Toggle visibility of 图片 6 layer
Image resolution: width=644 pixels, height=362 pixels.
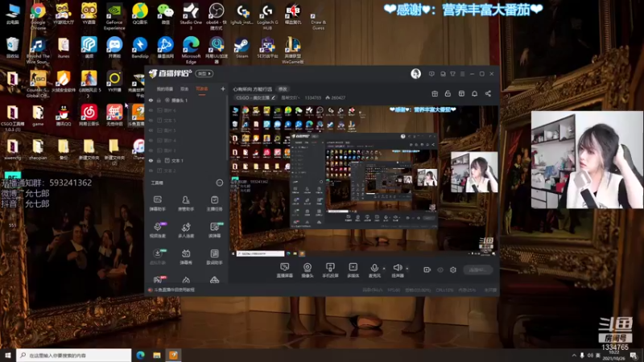(x=151, y=110)
